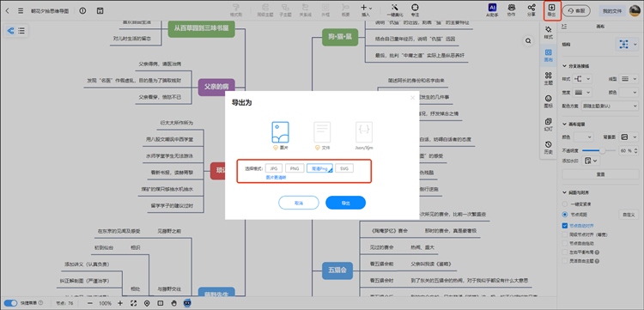The image size is (644, 310).
Task: Click the focus mode (专注) icon
Action: point(415,9)
